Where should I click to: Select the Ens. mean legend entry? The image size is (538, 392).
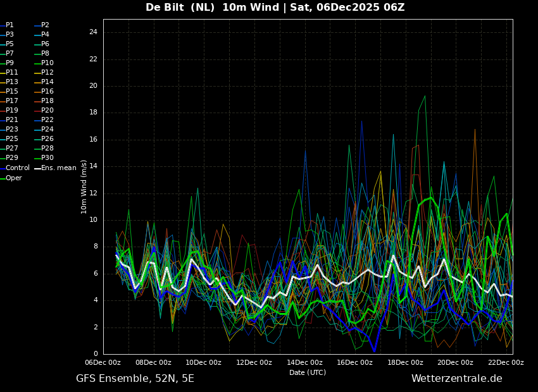(58, 168)
